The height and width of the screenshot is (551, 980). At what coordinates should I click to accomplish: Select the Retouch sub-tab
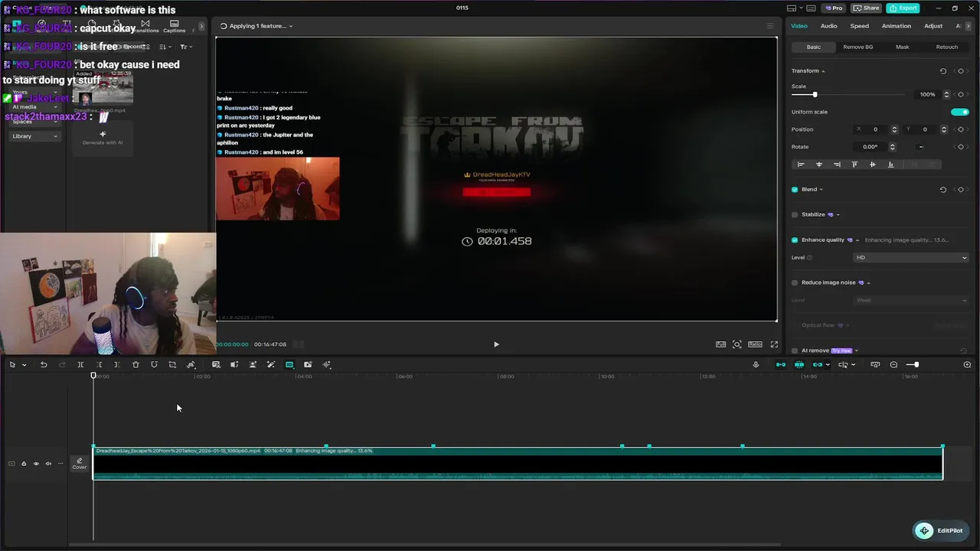pyautogui.click(x=946, y=47)
